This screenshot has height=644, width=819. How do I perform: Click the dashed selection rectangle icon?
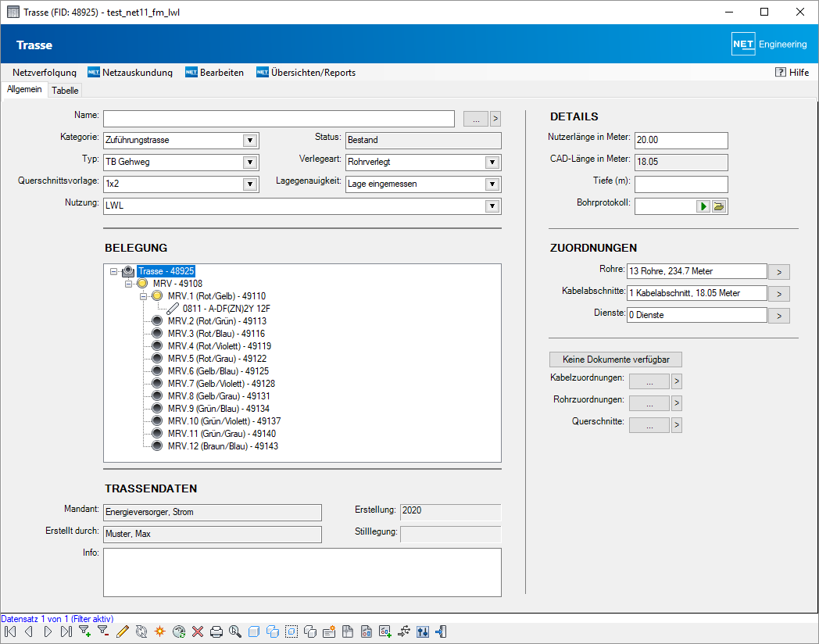tap(291, 632)
